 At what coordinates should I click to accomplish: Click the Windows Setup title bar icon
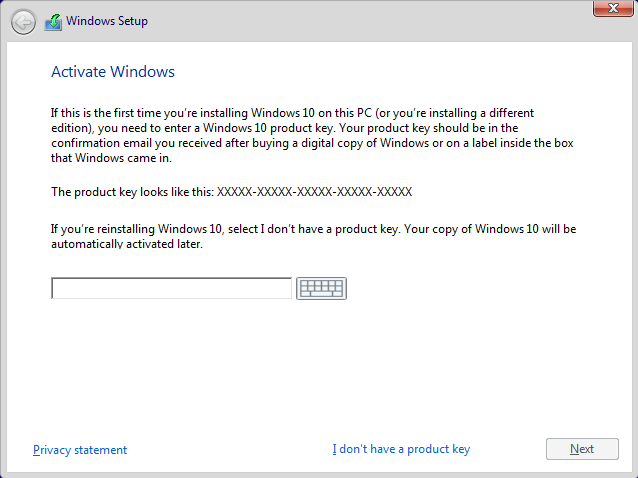tap(53, 22)
